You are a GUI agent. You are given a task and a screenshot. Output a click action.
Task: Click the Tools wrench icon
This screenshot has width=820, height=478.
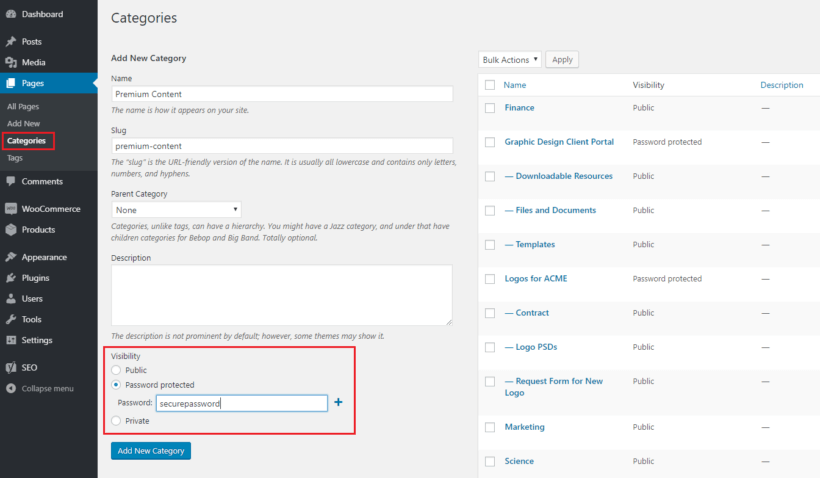coord(11,319)
